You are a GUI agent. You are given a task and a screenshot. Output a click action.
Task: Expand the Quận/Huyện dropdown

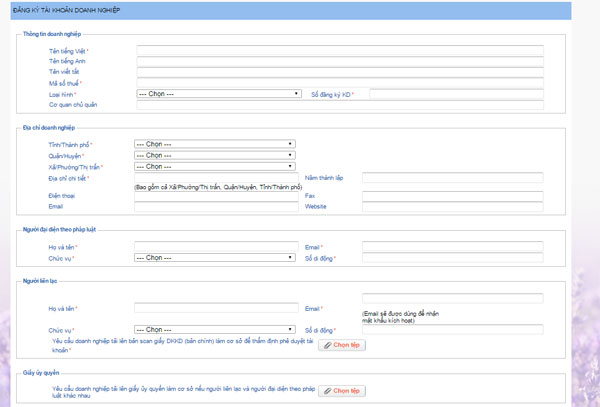point(215,155)
